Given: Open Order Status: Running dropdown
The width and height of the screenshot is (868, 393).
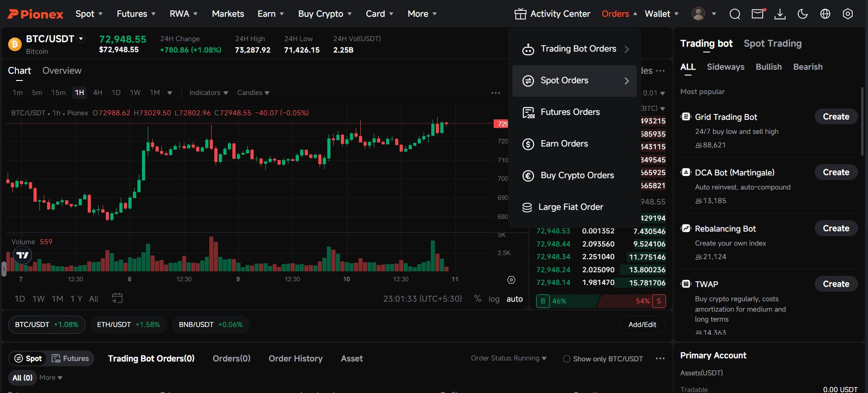Looking at the screenshot, I should (x=509, y=358).
